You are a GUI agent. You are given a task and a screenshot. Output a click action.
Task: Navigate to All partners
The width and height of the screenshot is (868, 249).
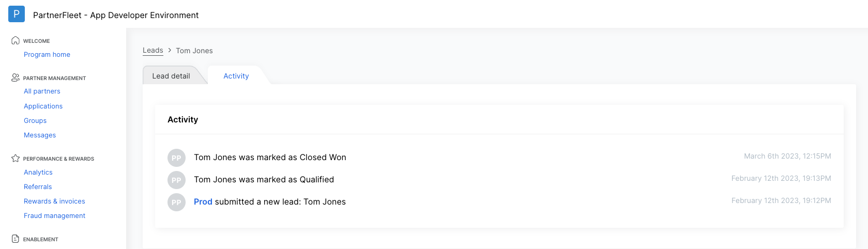point(42,91)
